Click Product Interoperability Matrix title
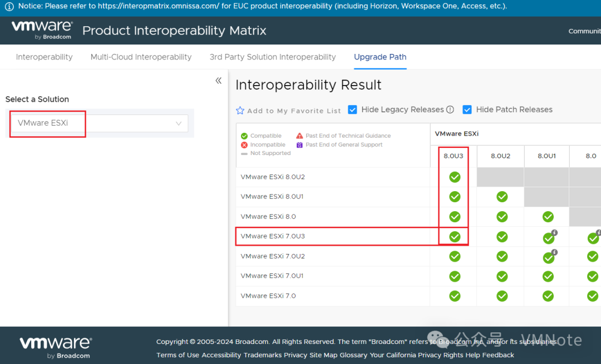This screenshot has width=601, height=364. [x=174, y=31]
